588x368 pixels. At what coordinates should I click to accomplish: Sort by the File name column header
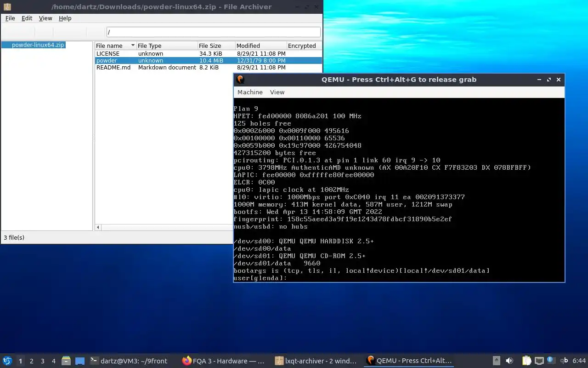[x=115, y=46]
